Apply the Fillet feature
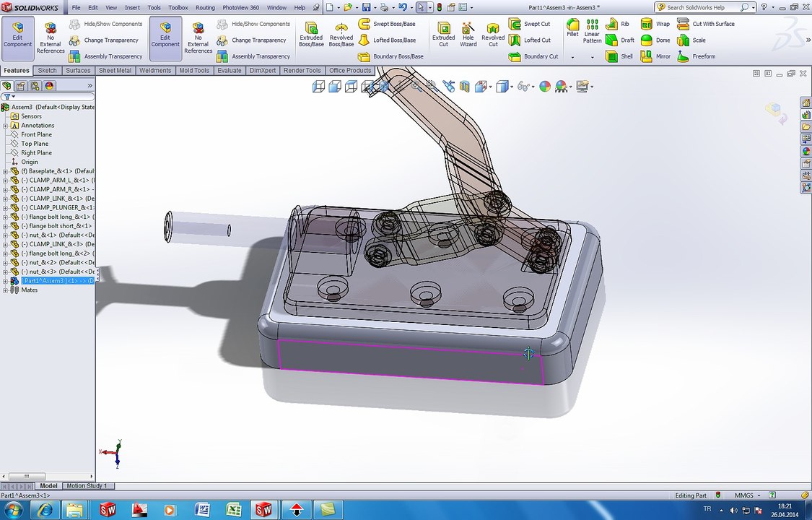Image resolution: width=812 pixels, height=520 pixels. click(572, 28)
